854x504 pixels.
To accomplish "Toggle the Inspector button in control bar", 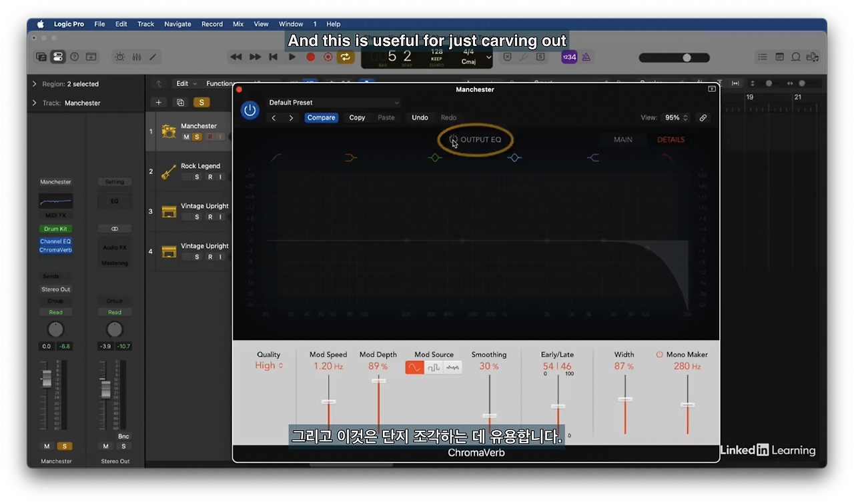I will tap(58, 57).
